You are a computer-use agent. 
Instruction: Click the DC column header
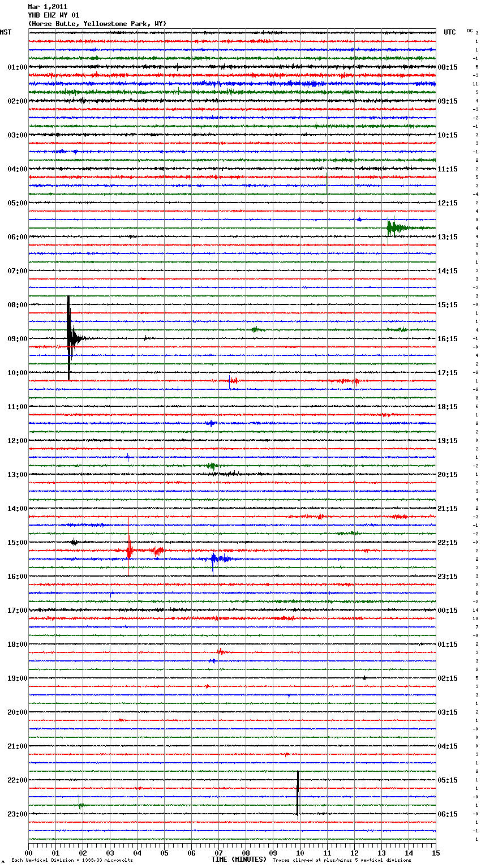coord(470,31)
